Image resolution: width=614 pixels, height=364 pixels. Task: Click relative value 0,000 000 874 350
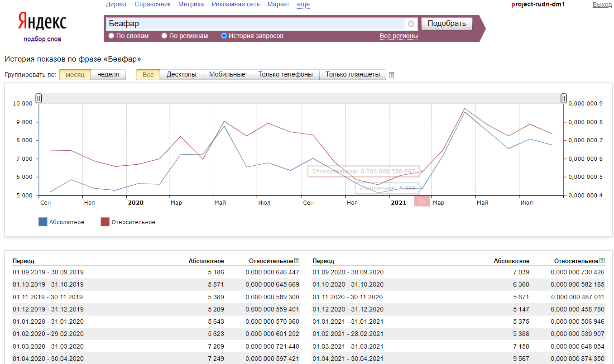pyautogui.click(x=577, y=359)
